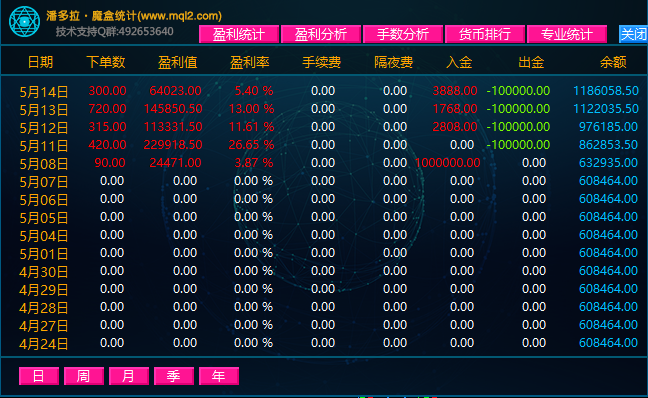Click the 下单数 column header
648x398 pixels.
pos(106,62)
